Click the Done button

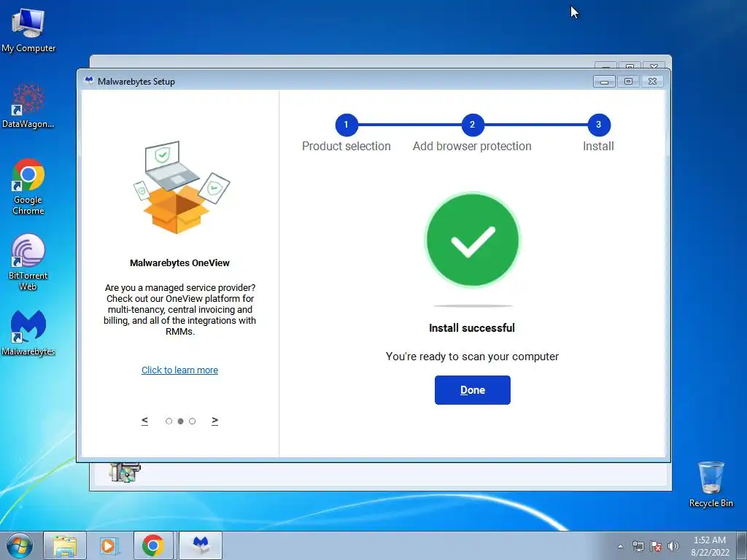tap(472, 390)
